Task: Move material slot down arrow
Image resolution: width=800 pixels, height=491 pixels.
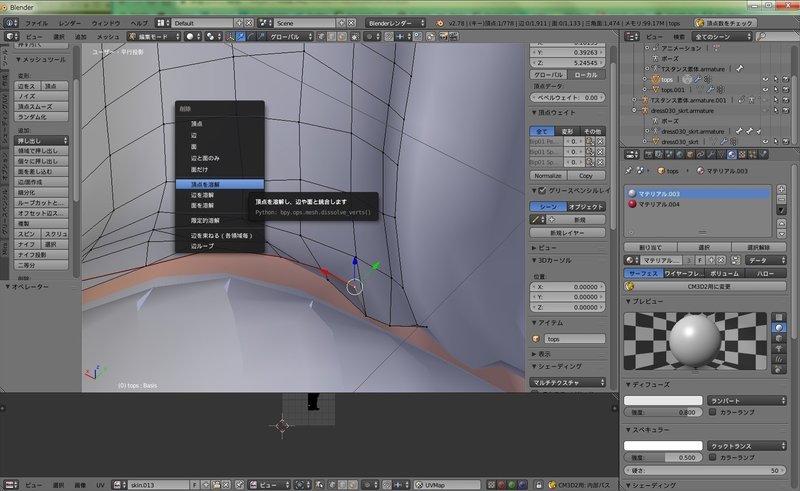Action: (781, 234)
